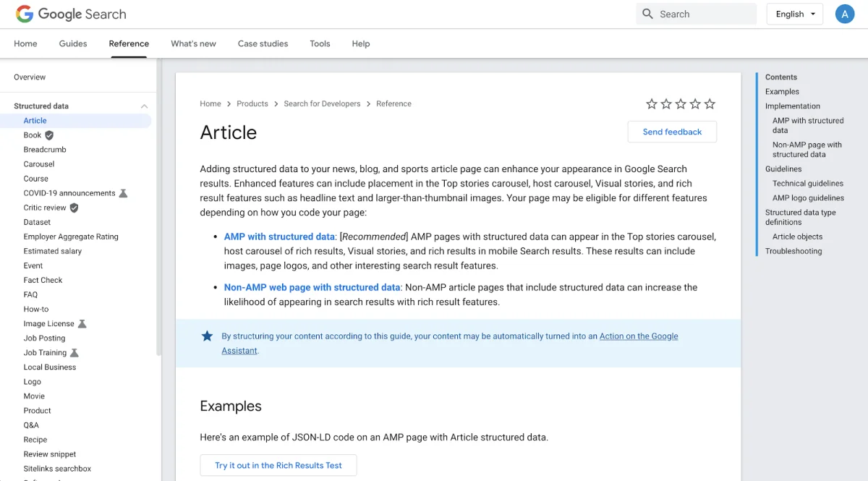This screenshot has height=481, width=868.
Task: Rate the page one star
Action: tap(652, 104)
